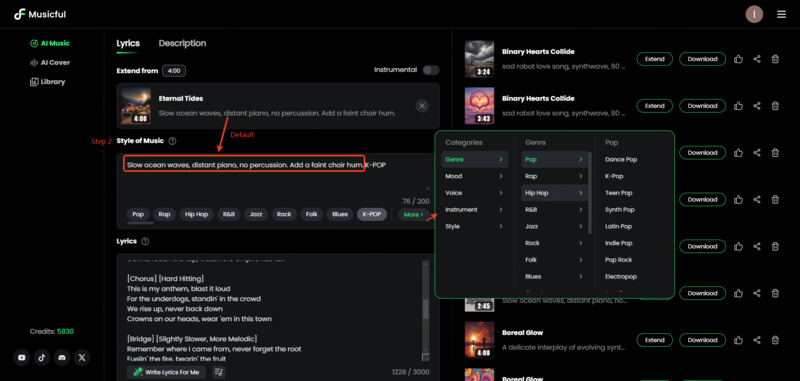Switch to the Description tab
The height and width of the screenshot is (381, 800).
[x=182, y=43]
